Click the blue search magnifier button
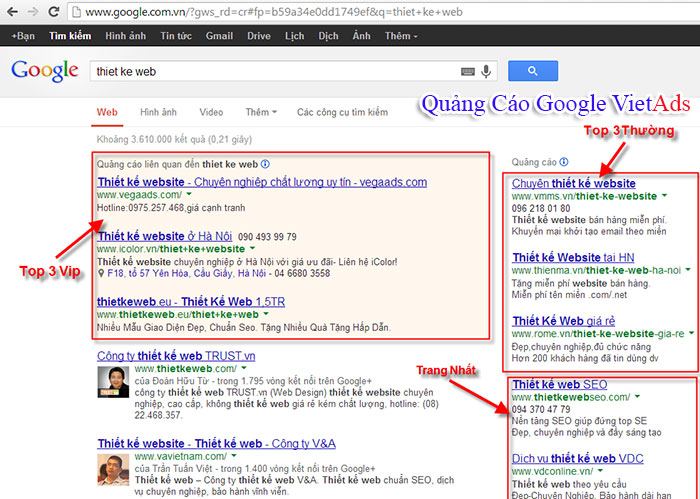The width and height of the screenshot is (700, 499). pos(533,71)
